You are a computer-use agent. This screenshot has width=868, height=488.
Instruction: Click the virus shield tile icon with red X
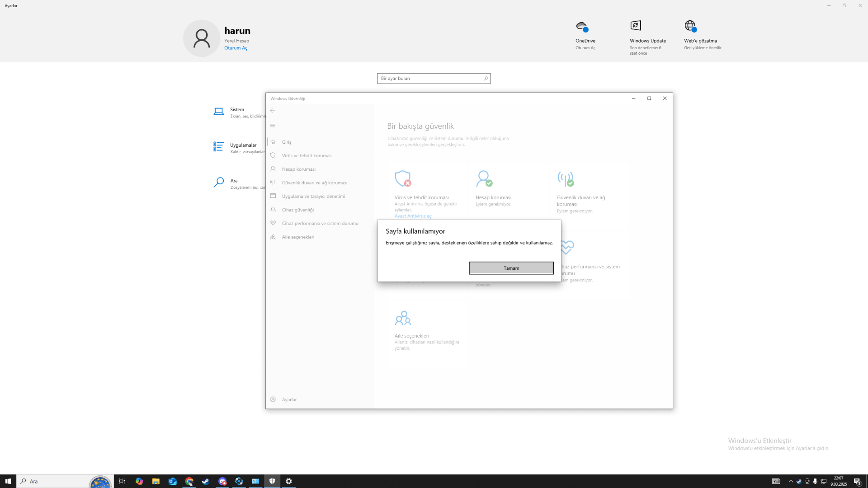[402, 178]
